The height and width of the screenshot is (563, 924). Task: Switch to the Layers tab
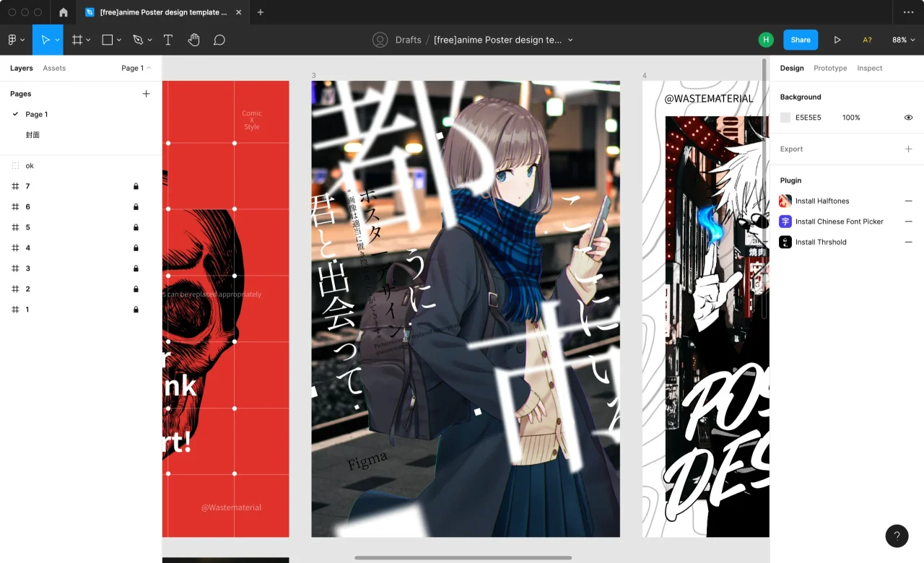(x=22, y=69)
